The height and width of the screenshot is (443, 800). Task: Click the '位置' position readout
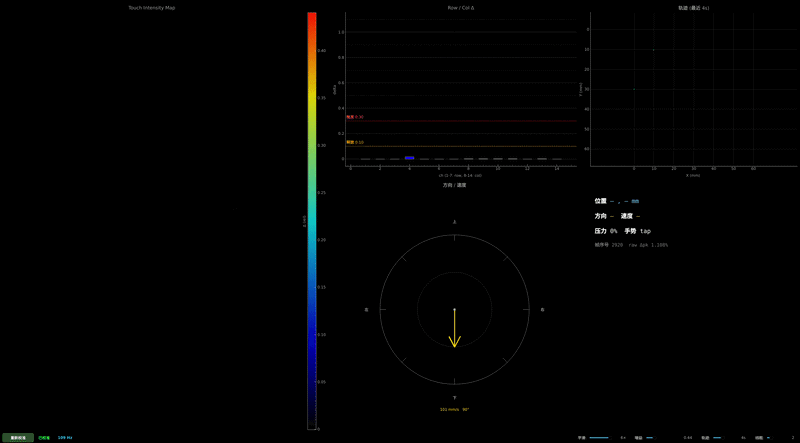tap(616, 201)
